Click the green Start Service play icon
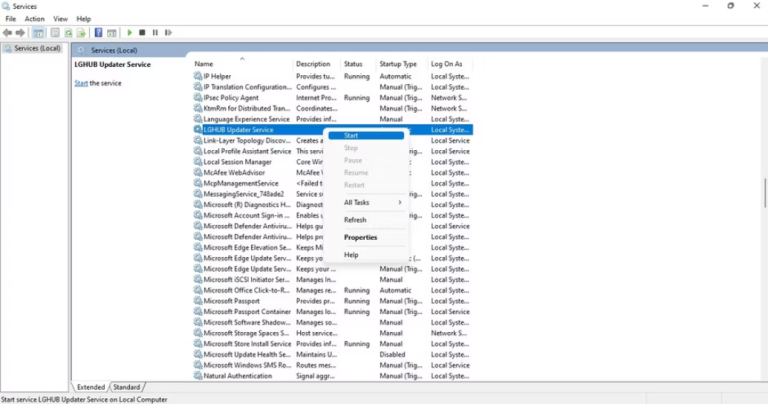 129,32
